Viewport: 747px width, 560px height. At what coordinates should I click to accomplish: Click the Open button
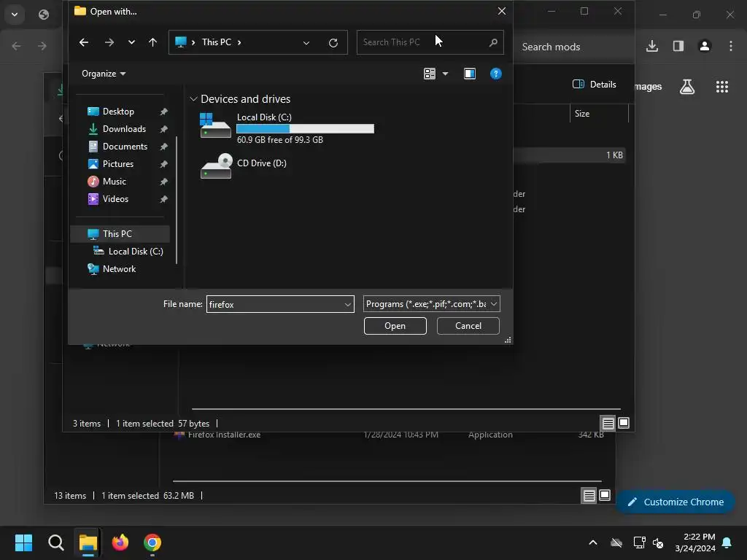click(395, 326)
